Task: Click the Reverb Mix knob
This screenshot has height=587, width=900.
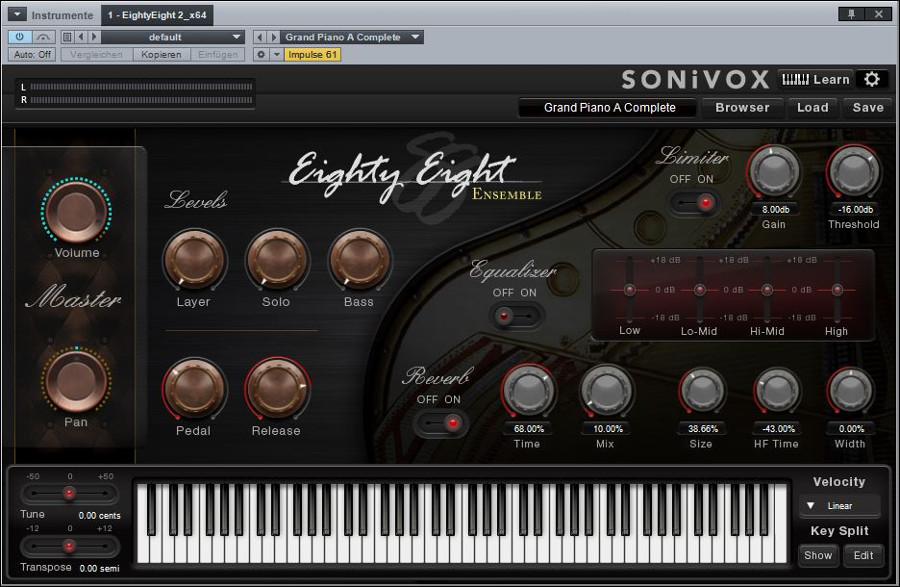Action: point(606,391)
